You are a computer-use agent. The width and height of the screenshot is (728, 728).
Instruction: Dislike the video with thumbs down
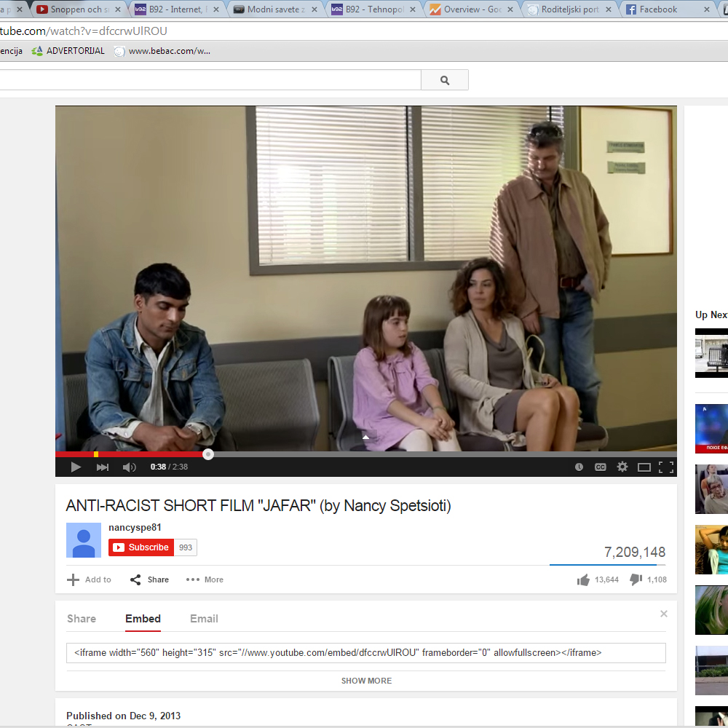(x=636, y=580)
